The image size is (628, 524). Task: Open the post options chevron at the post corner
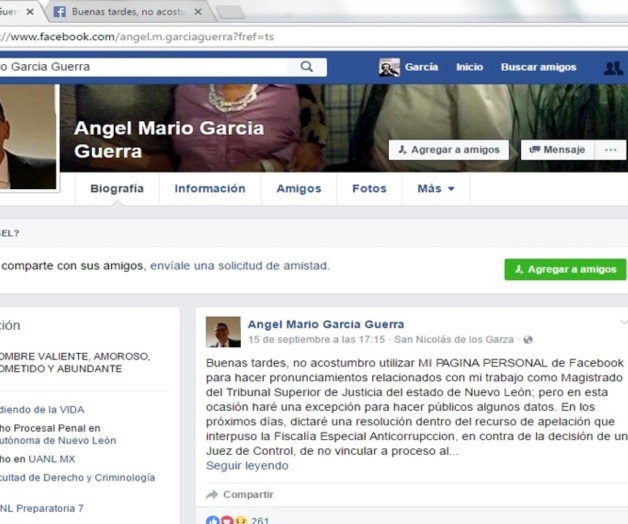pos(624,322)
